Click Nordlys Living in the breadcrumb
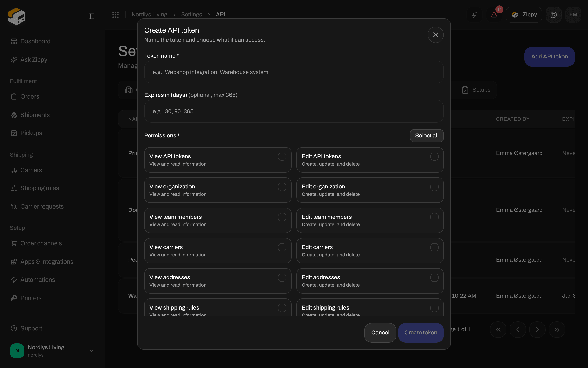588x368 pixels. tap(149, 15)
